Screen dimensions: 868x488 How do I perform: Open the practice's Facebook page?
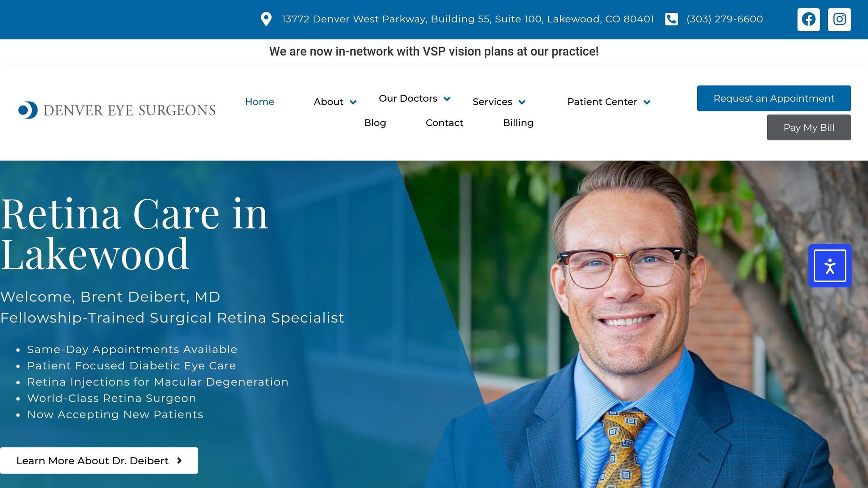tap(808, 19)
